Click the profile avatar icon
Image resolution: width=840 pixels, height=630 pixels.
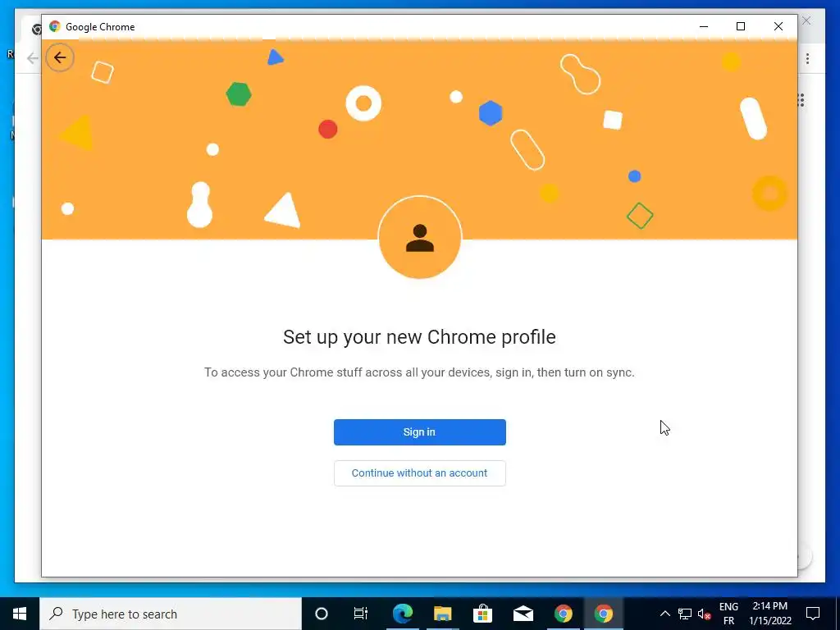pyautogui.click(x=420, y=237)
